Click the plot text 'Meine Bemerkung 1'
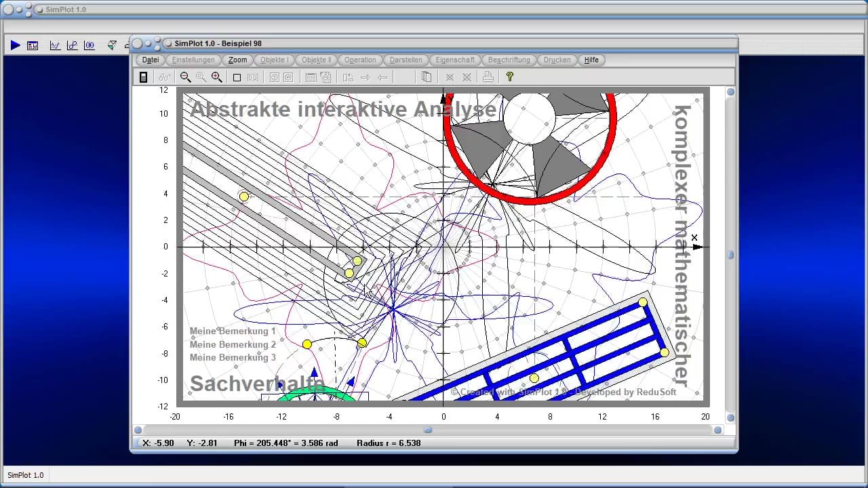This screenshot has height=488, width=868. pos(233,331)
